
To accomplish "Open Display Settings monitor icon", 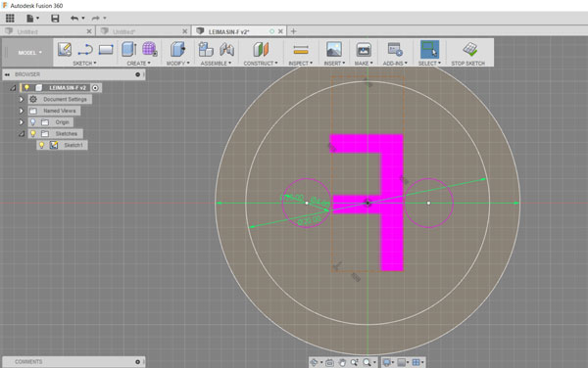I will 386,362.
